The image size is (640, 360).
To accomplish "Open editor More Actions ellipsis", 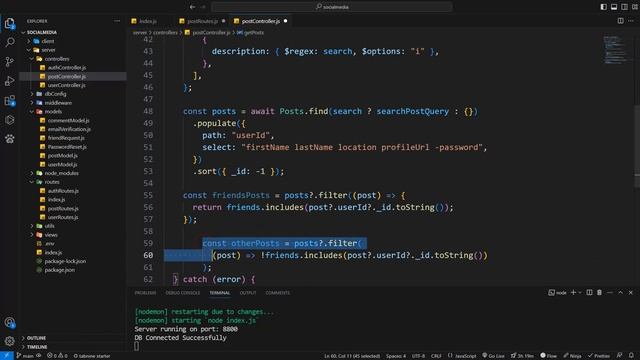I will click(631, 21).
